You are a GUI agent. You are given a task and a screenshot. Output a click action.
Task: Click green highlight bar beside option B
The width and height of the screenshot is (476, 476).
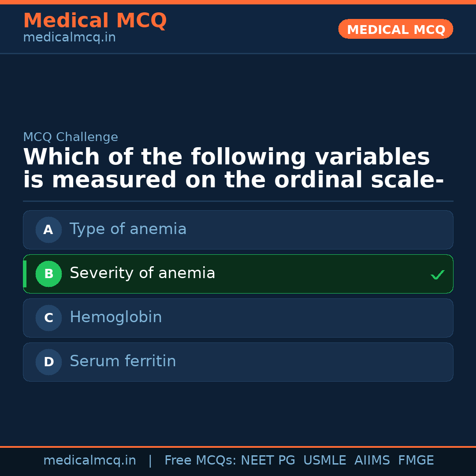pyautogui.click(x=25, y=274)
